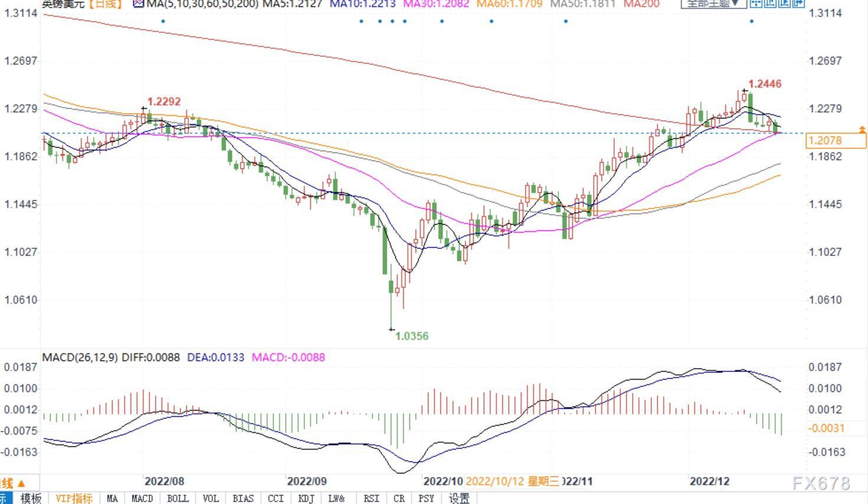This screenshot has width=868, height=504.
Task: Click the MA30:1.2082 value label
Action: tap(436, 4)
